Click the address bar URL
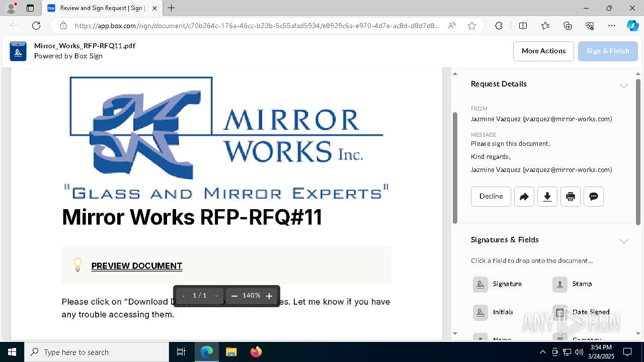Image resolution: width=644 pixels, height=362 pixels. pos(257,26)
